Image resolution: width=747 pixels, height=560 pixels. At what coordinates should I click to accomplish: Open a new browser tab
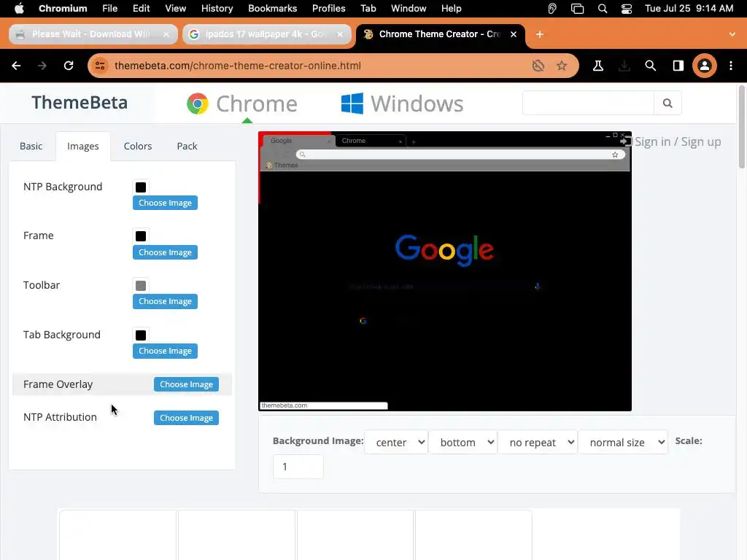click(540, 34)
